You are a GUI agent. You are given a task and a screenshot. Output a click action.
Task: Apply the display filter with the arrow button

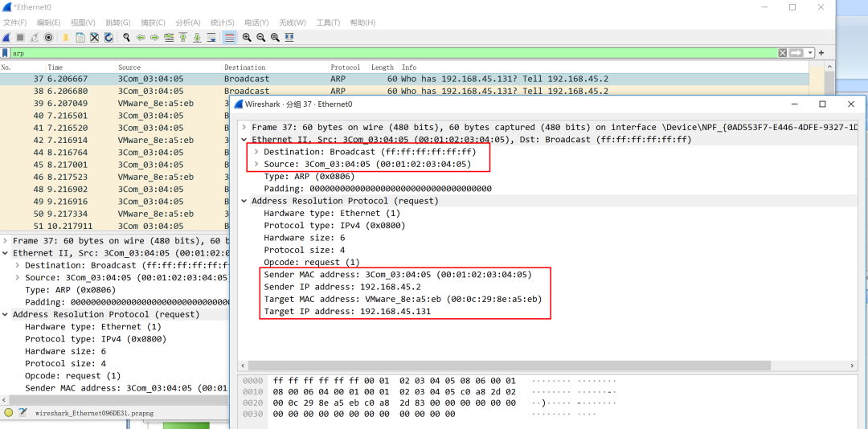796,52
